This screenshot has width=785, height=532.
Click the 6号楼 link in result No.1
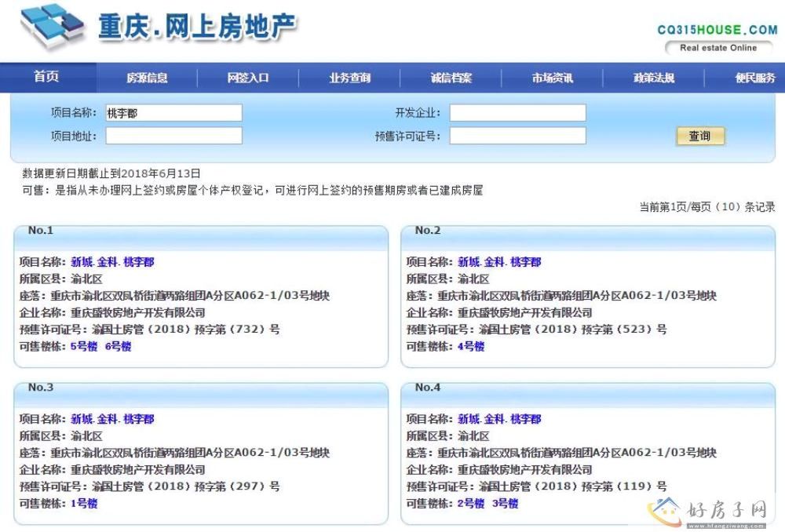point(118,347)
